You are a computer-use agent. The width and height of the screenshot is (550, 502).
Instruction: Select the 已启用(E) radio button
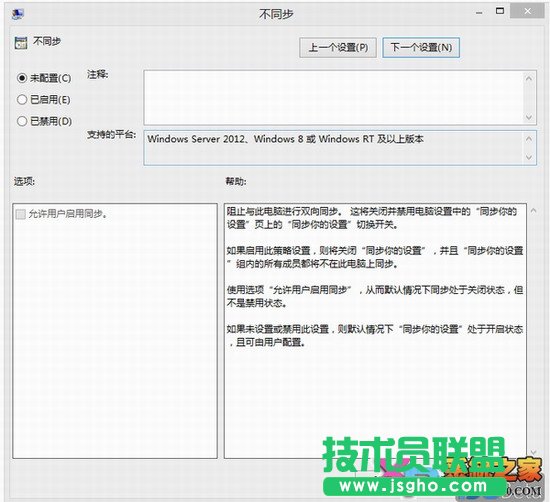[x=22, y=100]
